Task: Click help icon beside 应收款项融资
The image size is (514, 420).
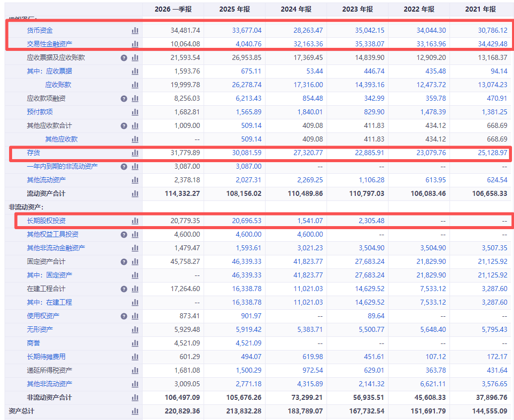Action: tap(124, 99)
